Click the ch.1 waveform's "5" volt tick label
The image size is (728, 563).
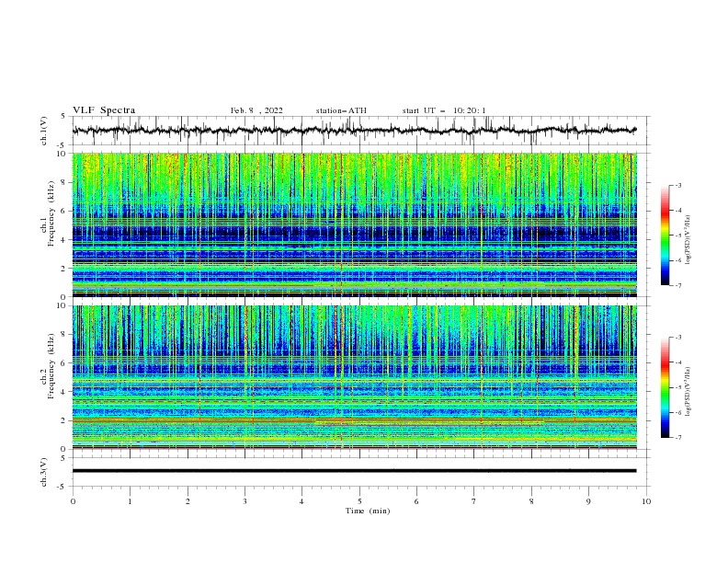pos(63,116)
